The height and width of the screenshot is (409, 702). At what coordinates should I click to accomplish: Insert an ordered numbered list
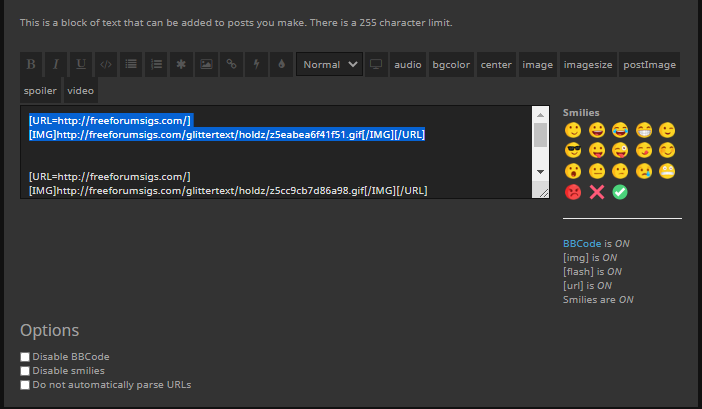(156, 64)
